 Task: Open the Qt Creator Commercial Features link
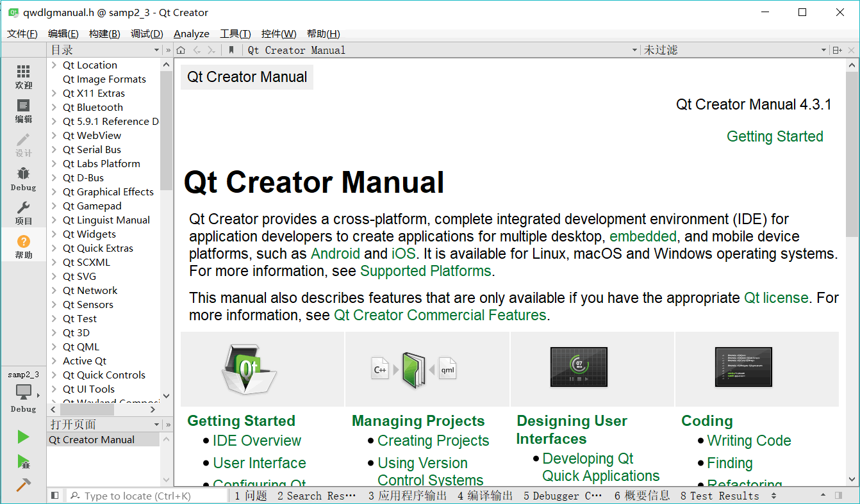440,316
